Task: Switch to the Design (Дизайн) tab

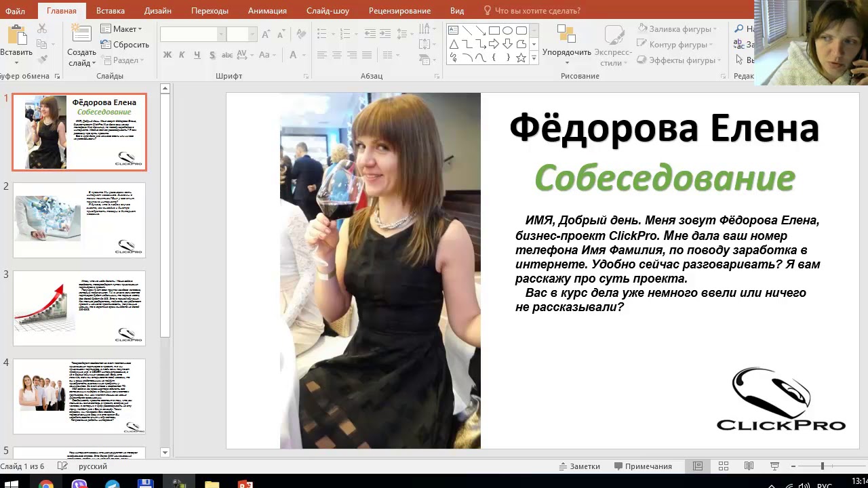Action: click(157, 11)
